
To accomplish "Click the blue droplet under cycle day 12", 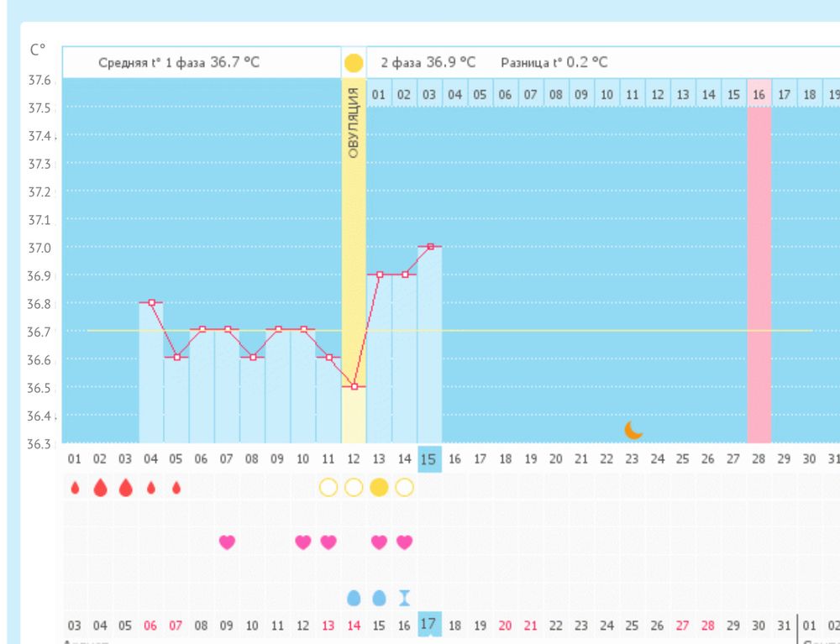I will 354,598.
